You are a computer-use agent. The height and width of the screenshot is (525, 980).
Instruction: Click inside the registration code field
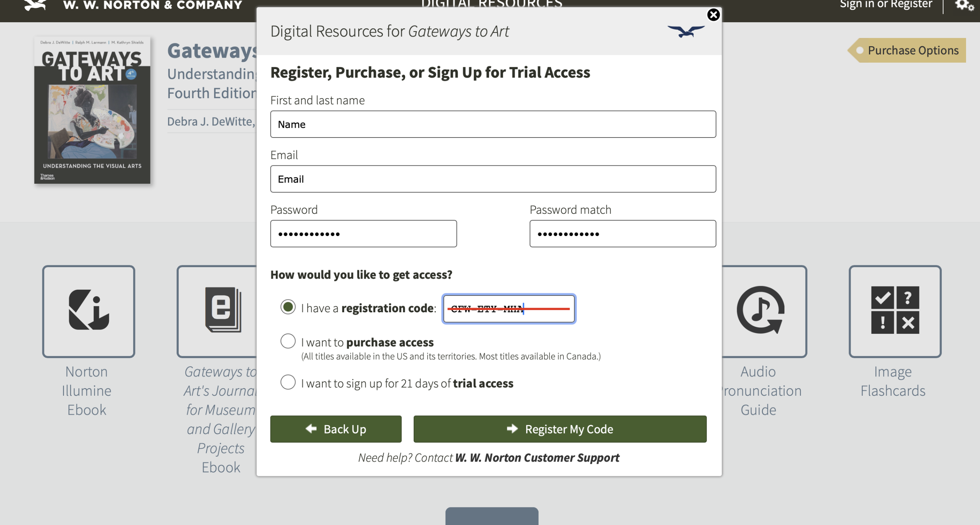tap(509, 309)
